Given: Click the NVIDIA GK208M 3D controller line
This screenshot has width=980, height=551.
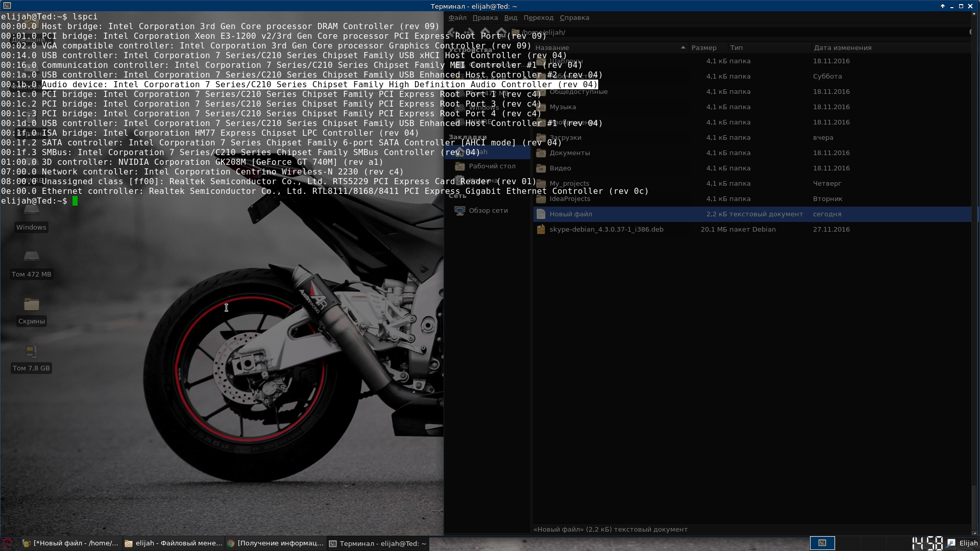Looking at the screenshot, I should [x=192, y=162].
